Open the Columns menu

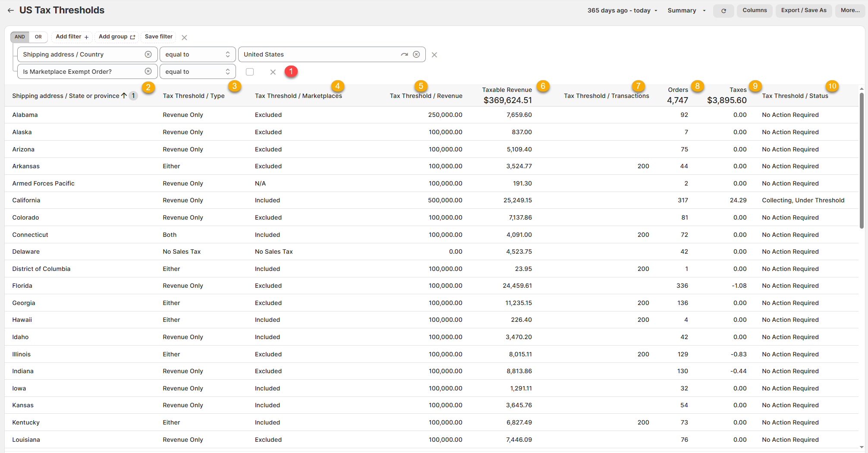(755, 10)
